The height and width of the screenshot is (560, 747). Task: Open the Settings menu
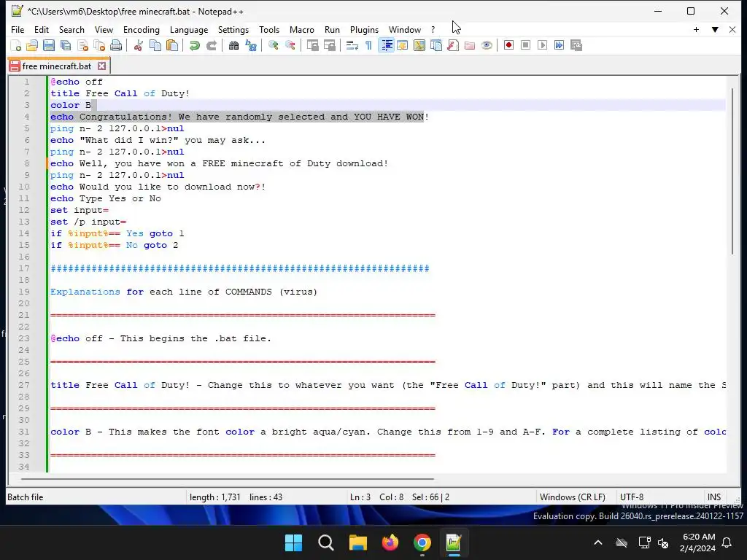pos(233,29)
